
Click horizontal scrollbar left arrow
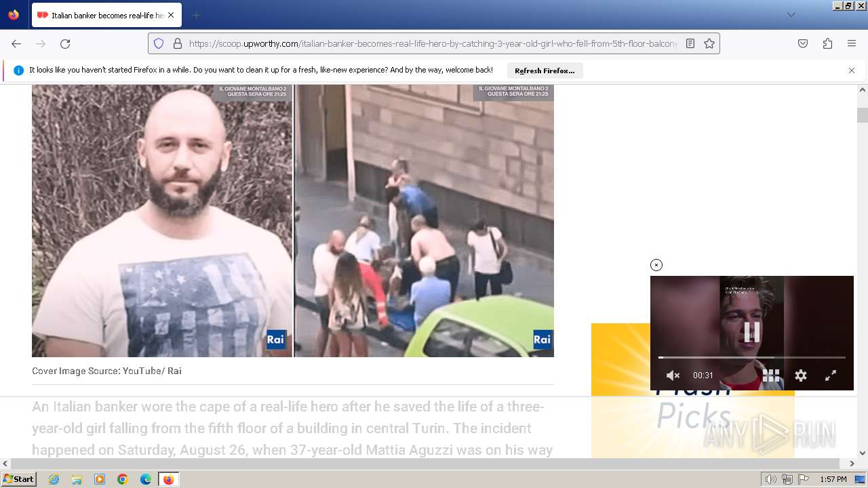[5, 464]
